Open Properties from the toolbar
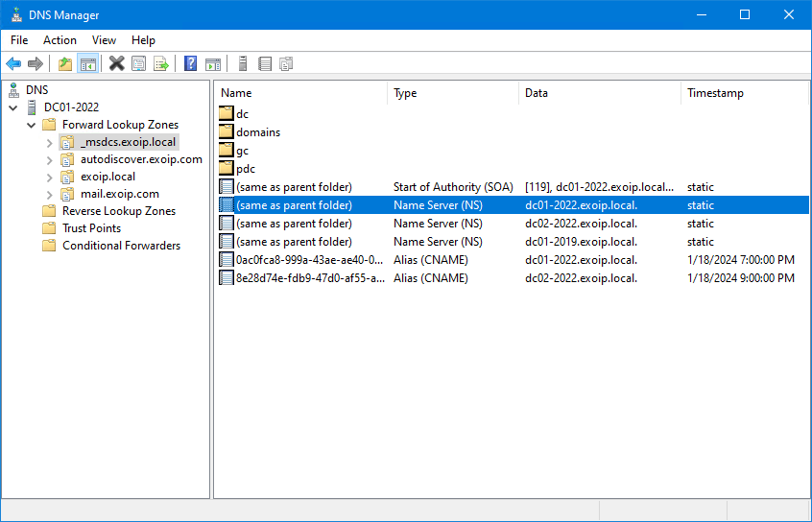Image resolution: width=812 pixels, height=522 pixels. click(139, 64)
